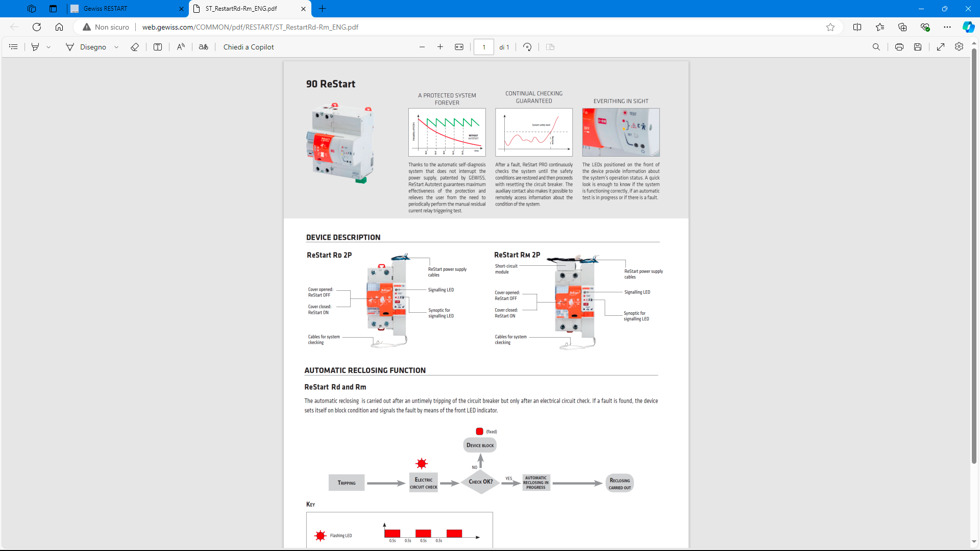Print the PDF document
Screen dimensions: 980x551
click(899, 47)
